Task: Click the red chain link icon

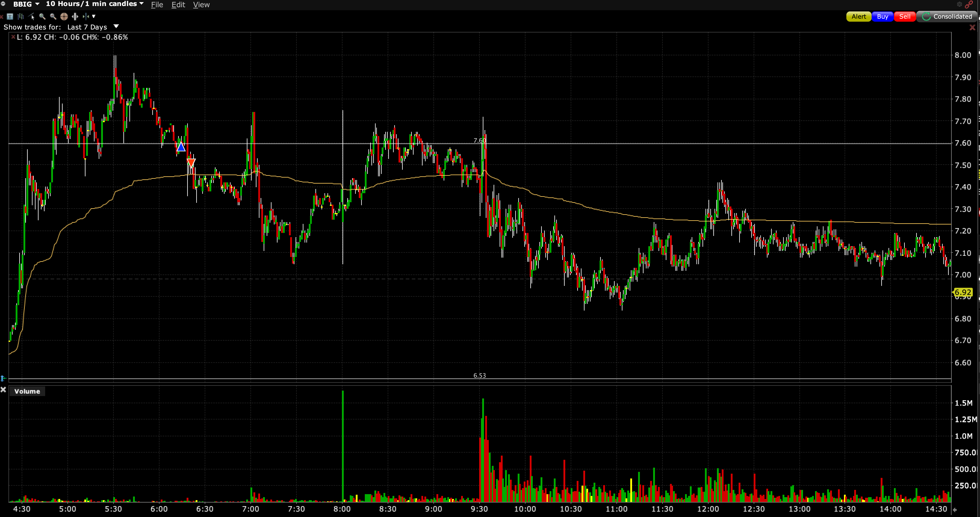Action: [x=969, y=5]
